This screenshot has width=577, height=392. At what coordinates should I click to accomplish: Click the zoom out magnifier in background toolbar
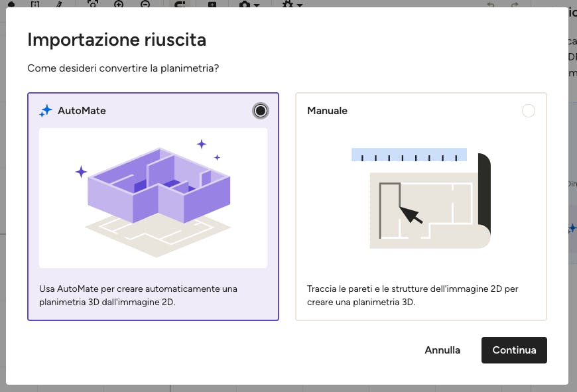pyautogui.click(x=145, y=4)
